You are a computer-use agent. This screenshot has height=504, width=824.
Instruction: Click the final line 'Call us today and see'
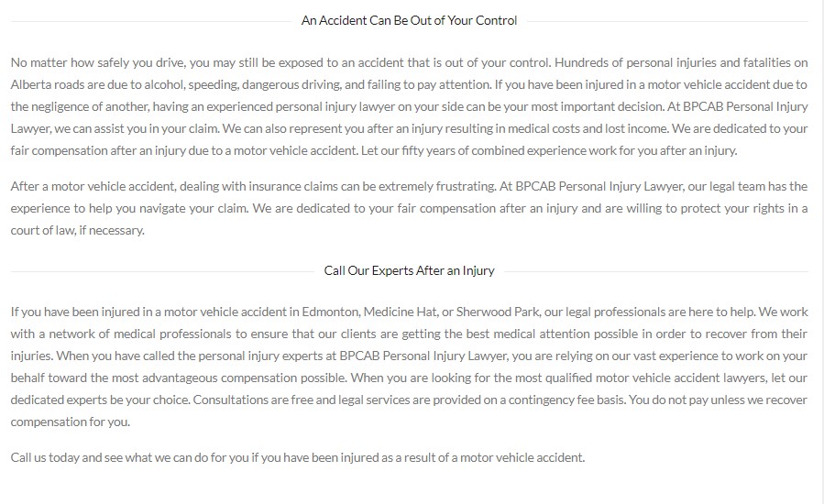(298, 457)
